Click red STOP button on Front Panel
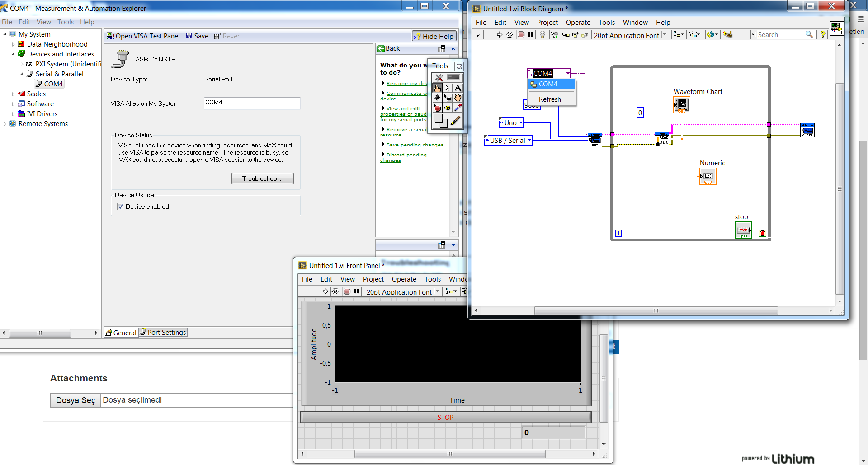 click(446, 417)
